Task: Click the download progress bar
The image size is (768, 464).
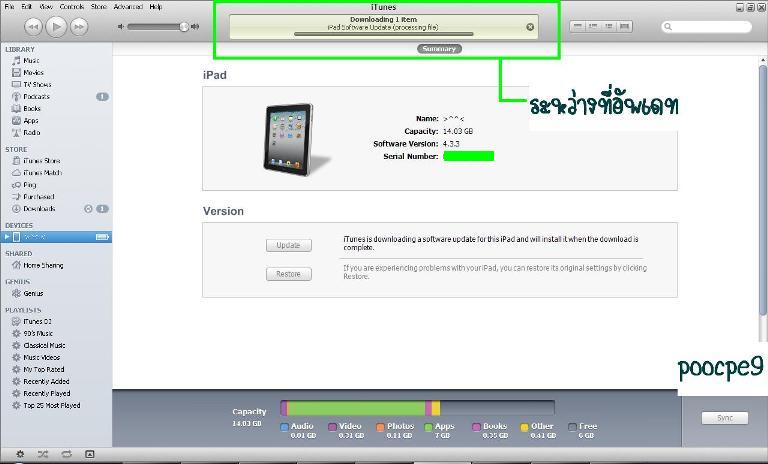Action: pos(384,34)
